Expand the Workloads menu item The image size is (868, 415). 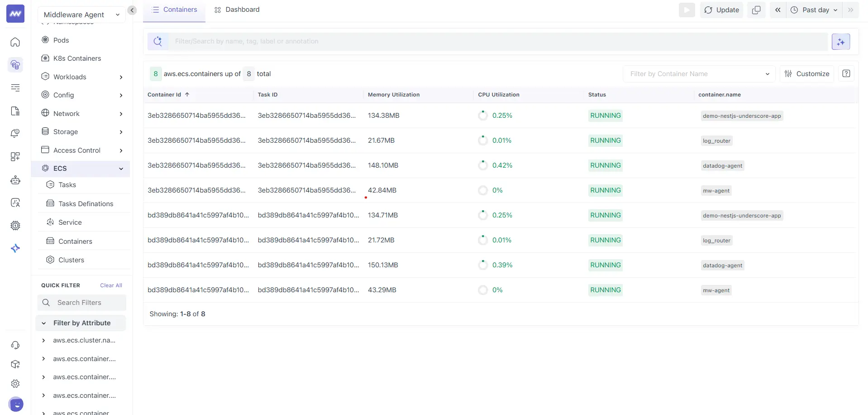coord(82,77)
